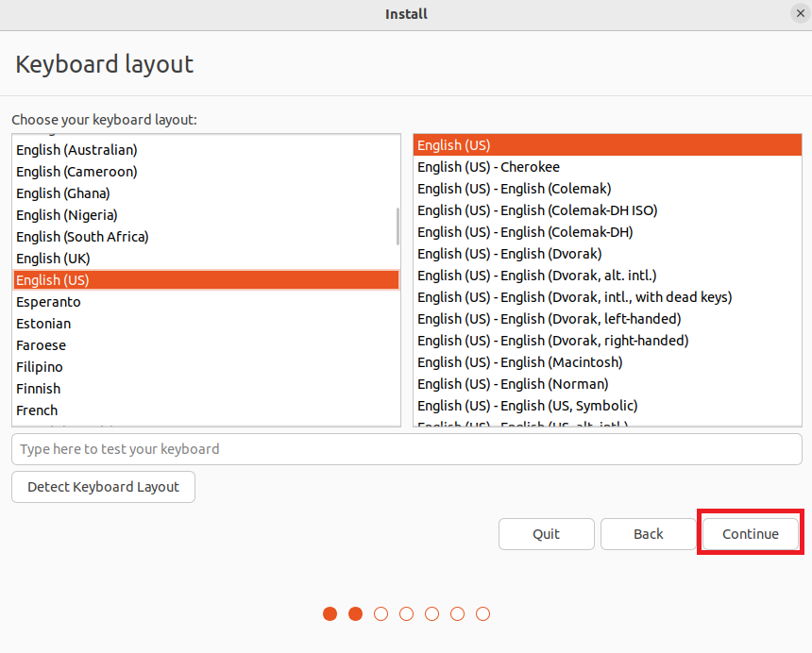Select English (Cameroon) layout
Image resolution: width=812 pixels, height=653 pixels.
coord(206,172)
